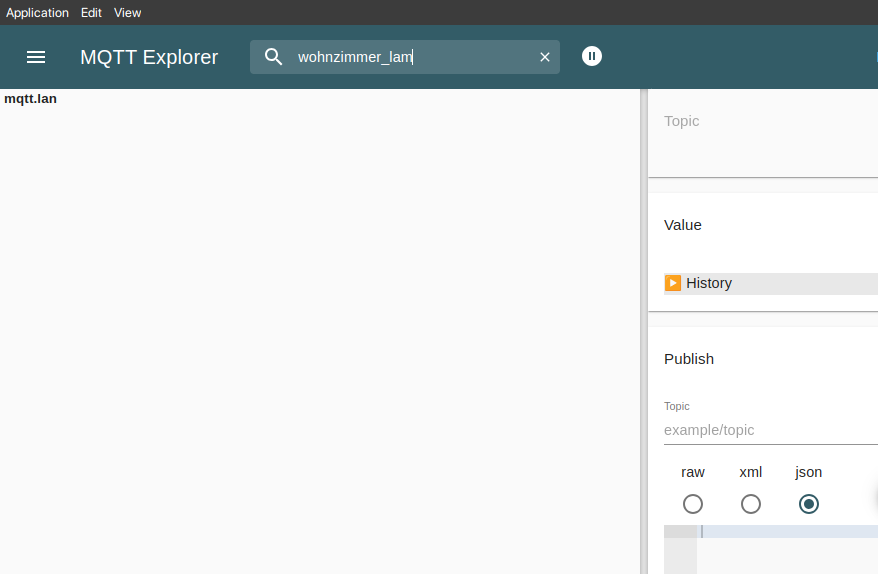Screen dimensions: 878x574
Task: Select the xml payload format
Action: click(x=750, y=504)
